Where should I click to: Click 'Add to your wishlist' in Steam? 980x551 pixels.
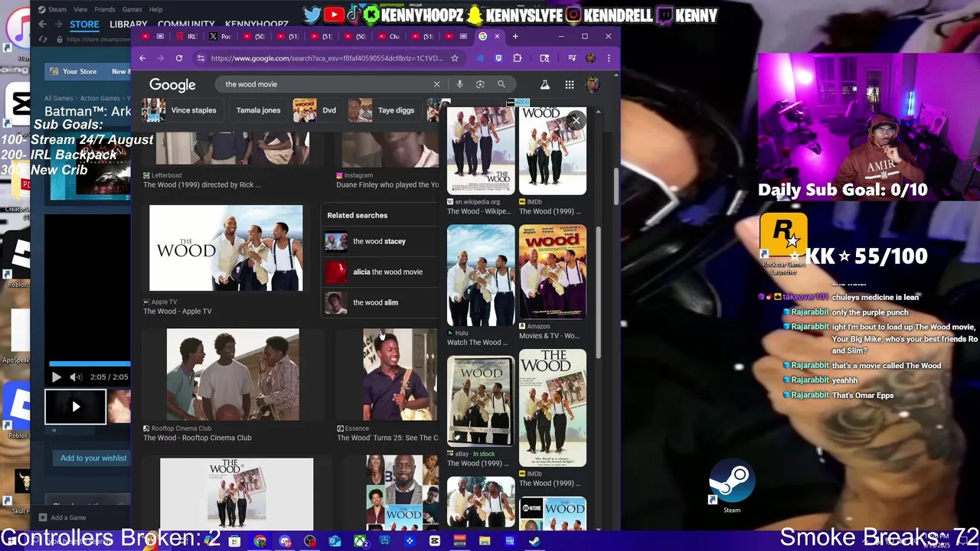(93, 458)
